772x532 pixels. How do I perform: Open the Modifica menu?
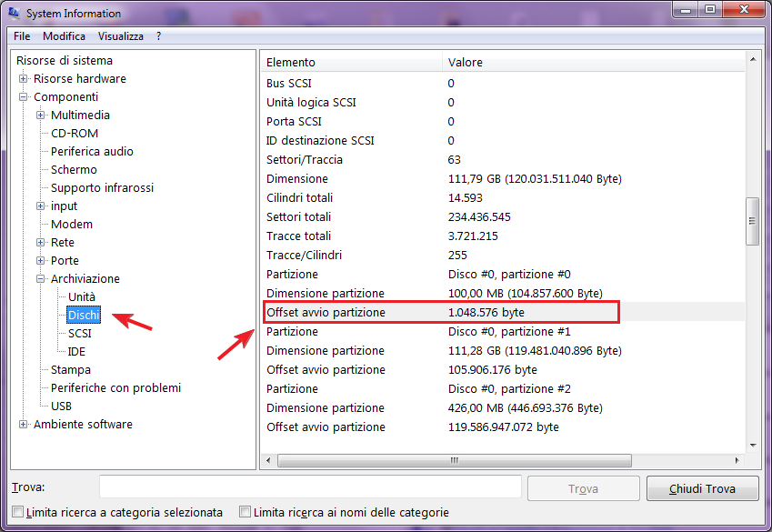(64, 36)
